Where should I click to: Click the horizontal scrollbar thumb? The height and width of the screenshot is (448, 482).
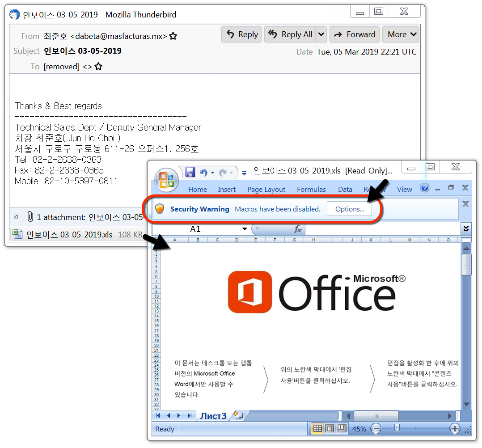pos(376,416)
